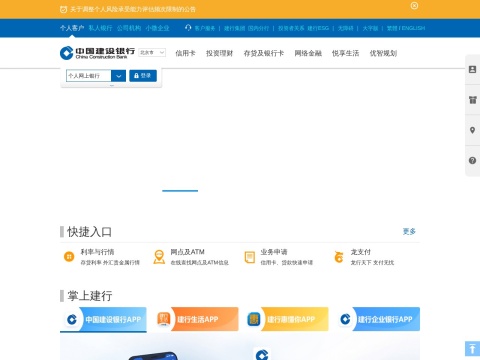This screenshot has width=480, height=360.
Task: Click the 登录 login button
Action: click(x=143, y=76)
